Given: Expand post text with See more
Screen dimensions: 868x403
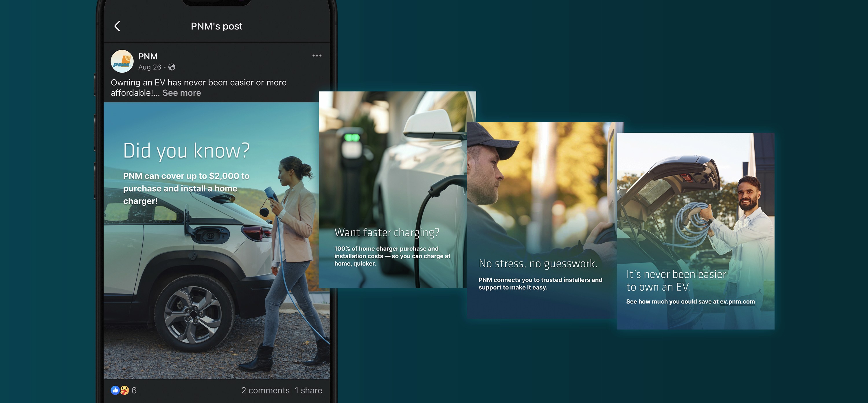Looking at the screenshot, I should point(182,93).
